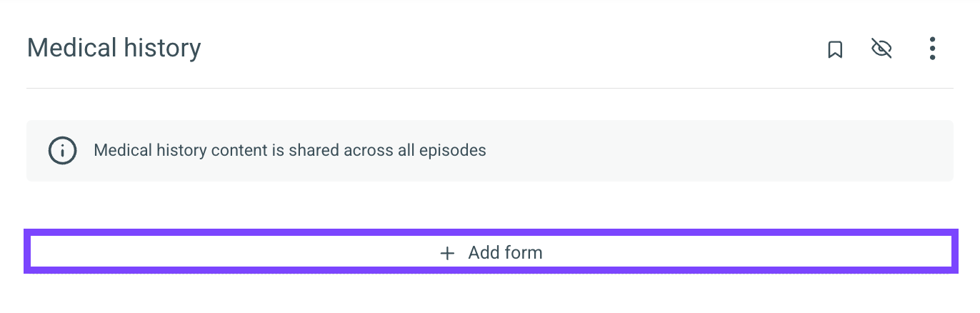Click the plus icon beside Add form
Screen dimensions: 980x313
tap(447, 253)
